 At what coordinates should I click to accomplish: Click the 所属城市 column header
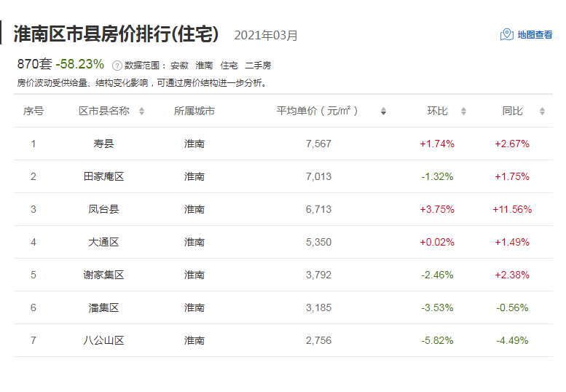[194, 111]
